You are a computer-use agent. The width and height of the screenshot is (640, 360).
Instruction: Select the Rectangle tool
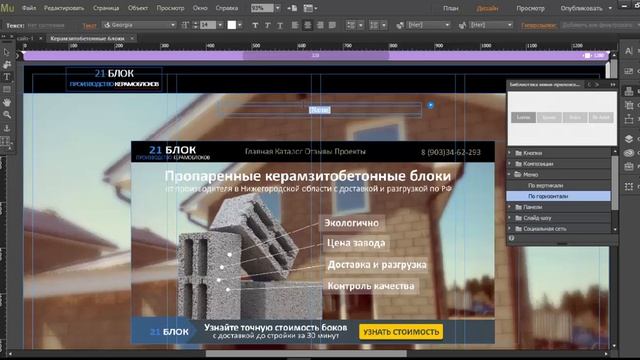click(7, 89)
